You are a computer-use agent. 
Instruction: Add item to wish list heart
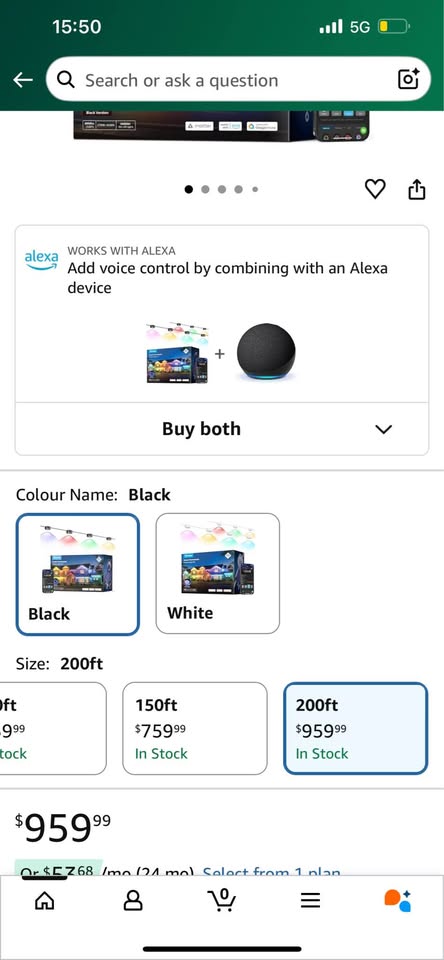(375, 189)
